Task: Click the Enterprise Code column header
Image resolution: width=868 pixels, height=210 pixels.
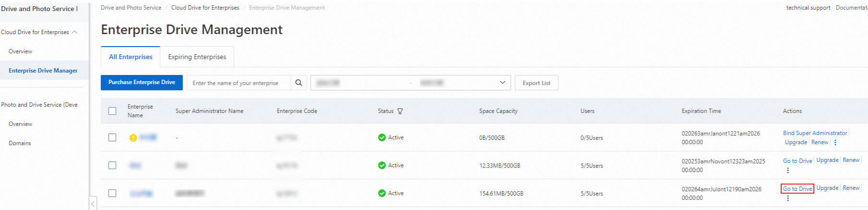Action: 297,111
